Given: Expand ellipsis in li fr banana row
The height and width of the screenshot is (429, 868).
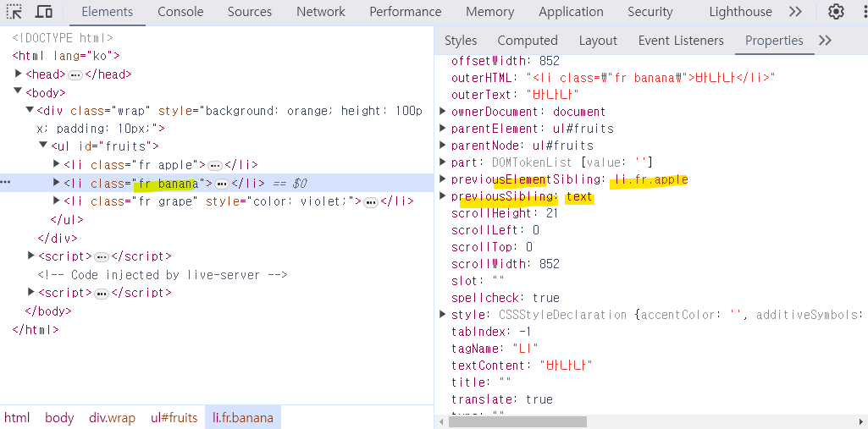Looking at the screenshot, I should tap(222, 184).
